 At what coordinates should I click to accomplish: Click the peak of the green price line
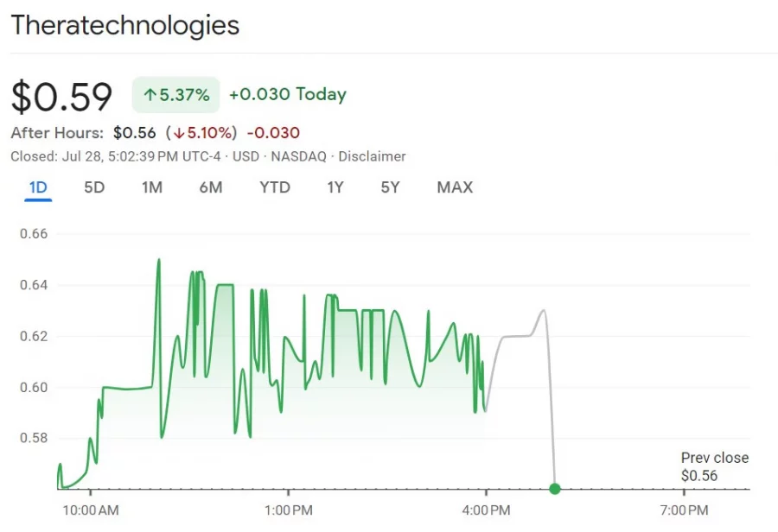(159, 259)
